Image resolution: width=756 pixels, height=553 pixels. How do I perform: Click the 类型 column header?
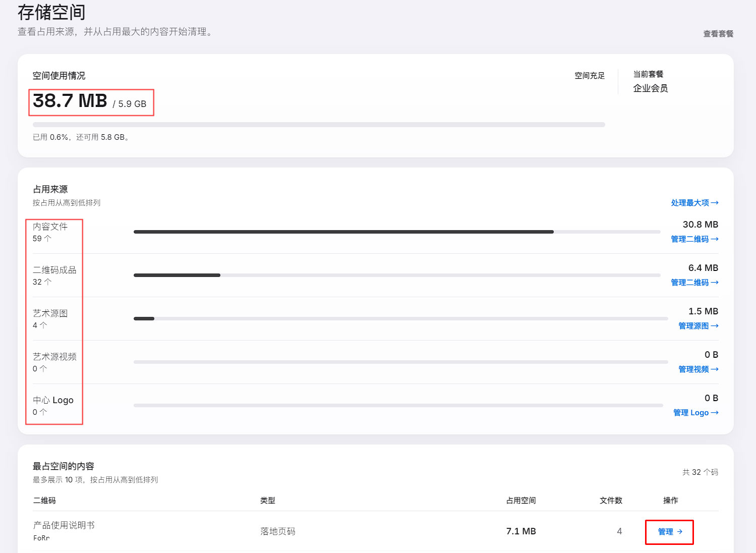268,501
